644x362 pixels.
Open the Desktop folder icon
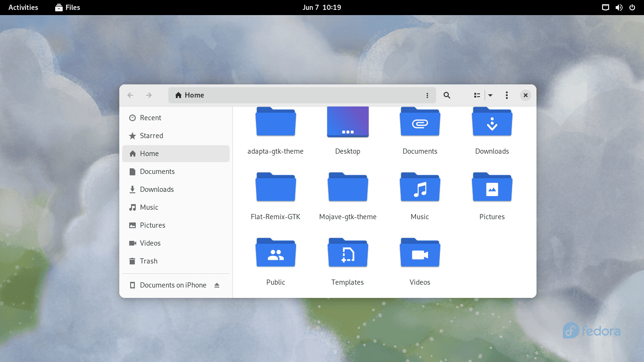coord(348,122)
